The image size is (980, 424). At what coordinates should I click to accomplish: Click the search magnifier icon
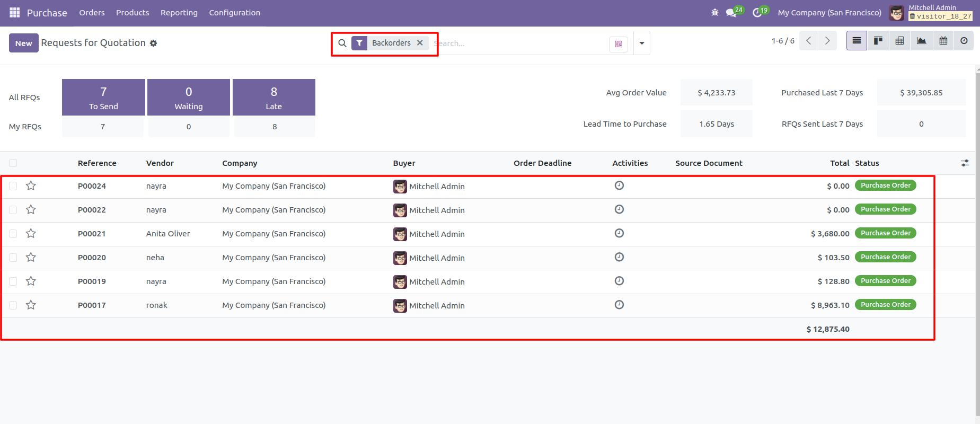click(342, 43)
